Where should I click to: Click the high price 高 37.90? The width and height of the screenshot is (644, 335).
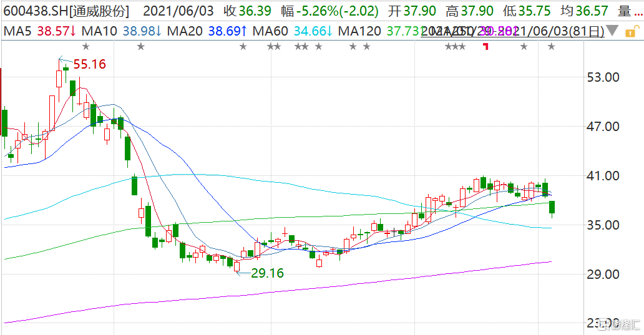[469, 11]
